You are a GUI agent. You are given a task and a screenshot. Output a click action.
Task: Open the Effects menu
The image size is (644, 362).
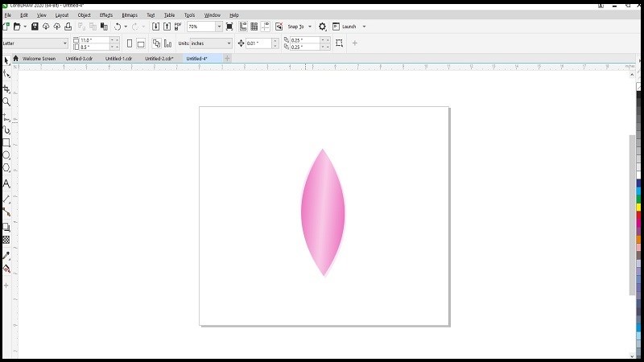[106, 15]
